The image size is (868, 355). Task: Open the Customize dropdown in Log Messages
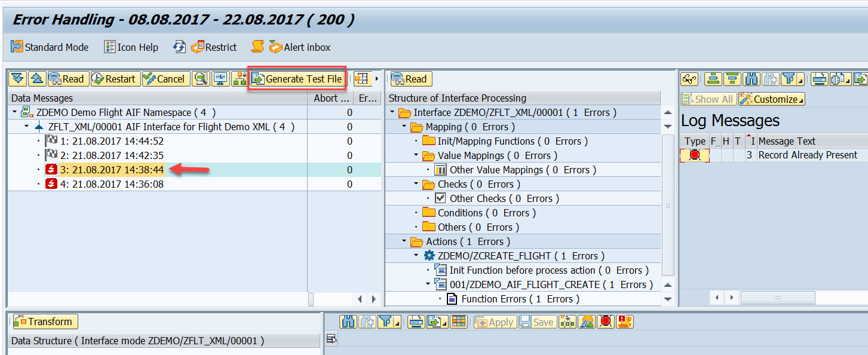click(771, 99)
